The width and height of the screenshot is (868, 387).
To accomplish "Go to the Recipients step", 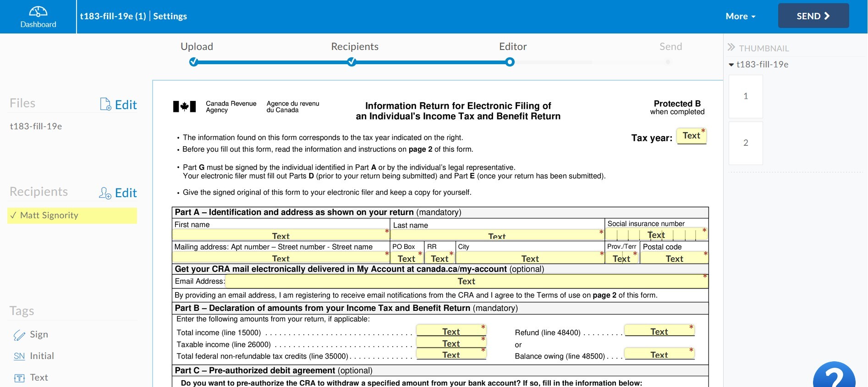I will tap(352, 62).
